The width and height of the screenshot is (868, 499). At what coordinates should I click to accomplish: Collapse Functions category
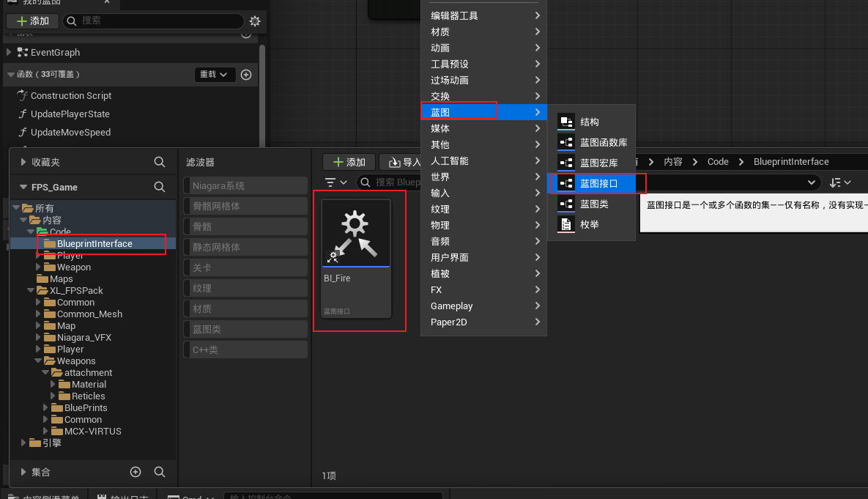(10, 74)
